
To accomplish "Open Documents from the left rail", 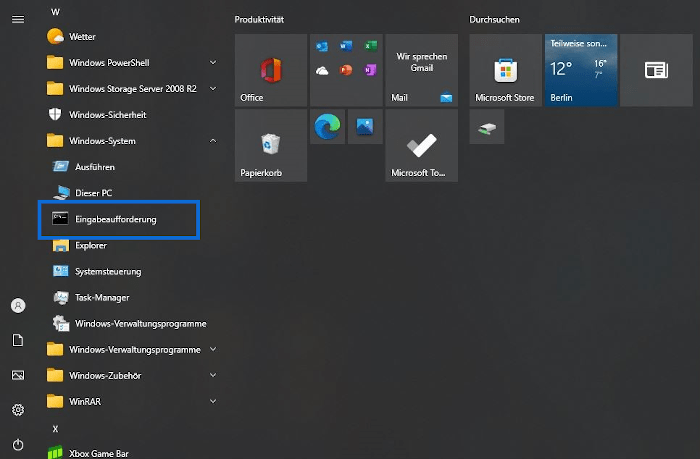I will pos(18,340).
